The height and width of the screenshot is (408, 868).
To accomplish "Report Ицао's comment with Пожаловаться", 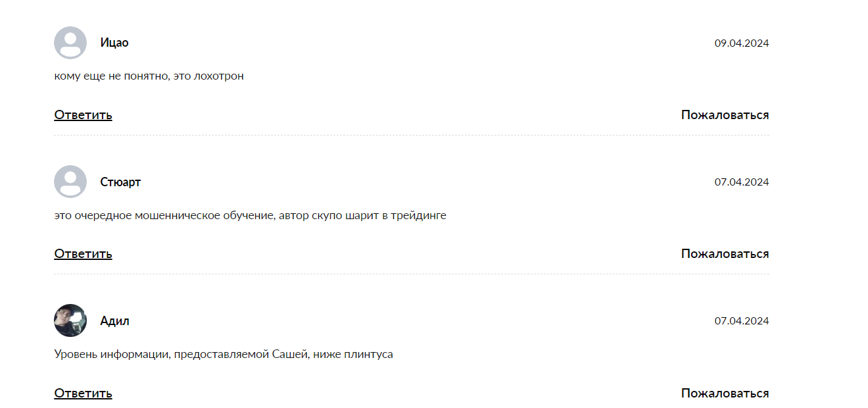I will coord(725,115).
